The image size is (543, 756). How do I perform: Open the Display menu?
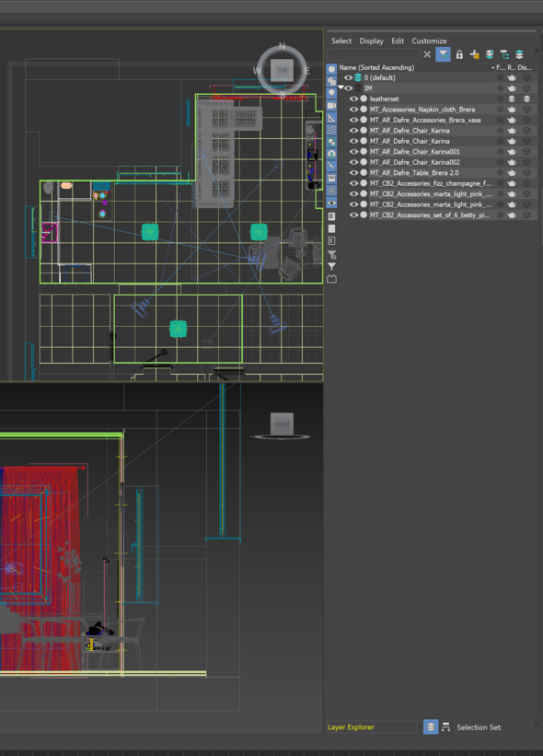coord(371,41)
